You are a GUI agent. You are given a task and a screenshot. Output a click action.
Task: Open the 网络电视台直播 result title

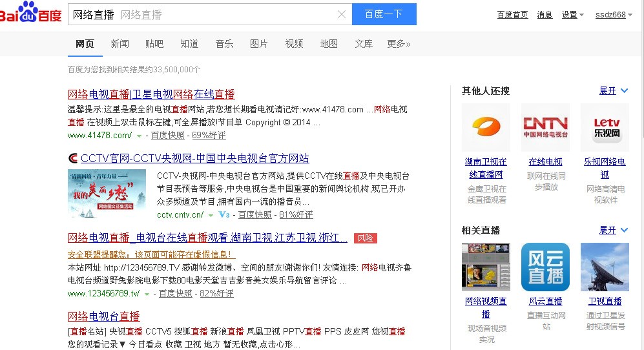pos(104,316)
